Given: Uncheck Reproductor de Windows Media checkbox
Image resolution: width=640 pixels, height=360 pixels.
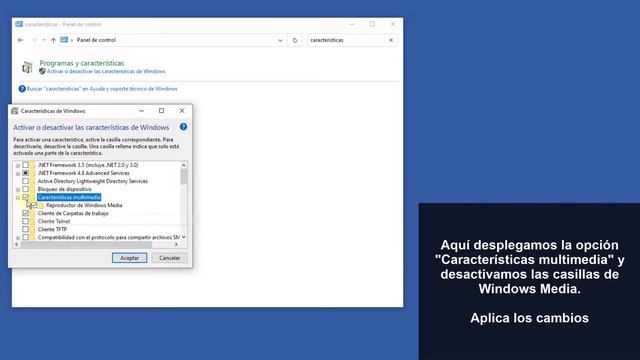Looking at the screenshot, I should pyautogui.click(x=34, y=205).
